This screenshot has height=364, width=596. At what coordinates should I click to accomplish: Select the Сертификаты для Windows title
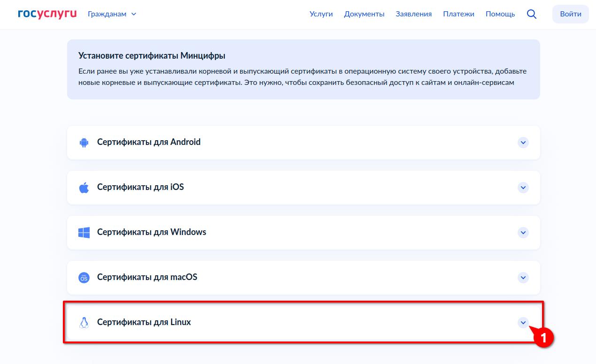point(152,232)
